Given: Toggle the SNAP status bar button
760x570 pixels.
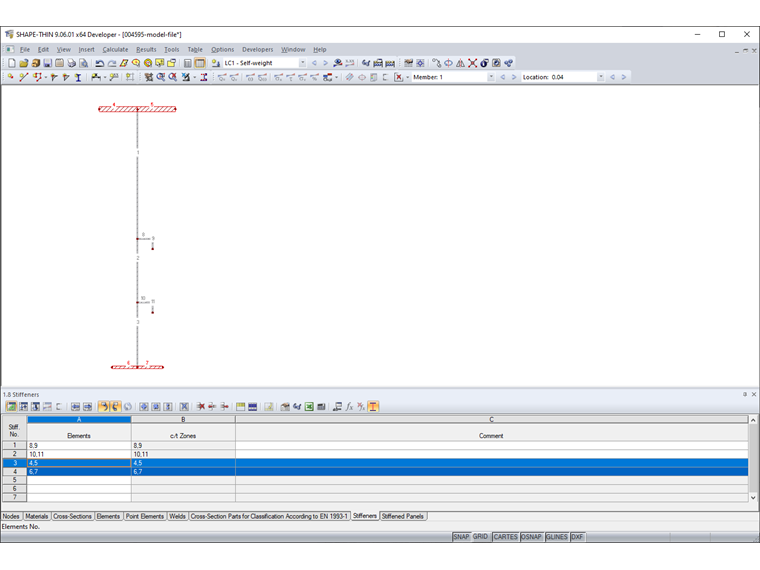Looking at the screenshot, I should pyautogui.click(x=461, y=537).
